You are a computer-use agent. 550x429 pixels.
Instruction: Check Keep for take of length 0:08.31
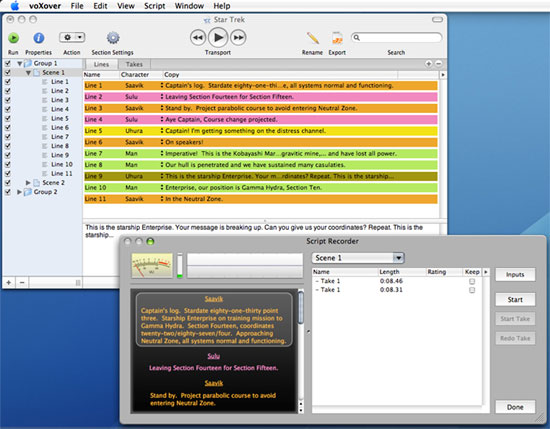[x=472, y=290]
